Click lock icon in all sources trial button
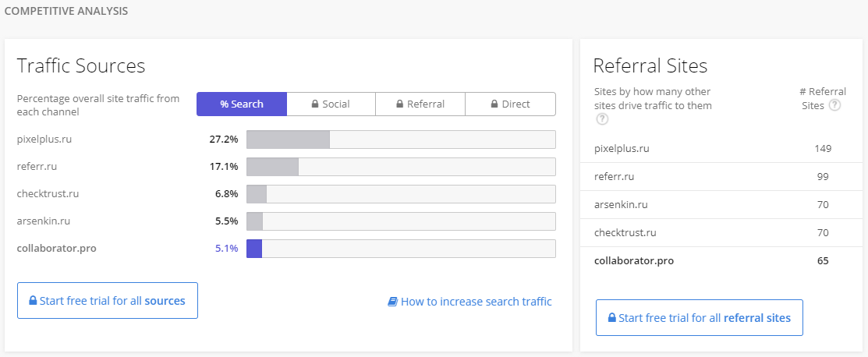 click(x=33, y=301)
